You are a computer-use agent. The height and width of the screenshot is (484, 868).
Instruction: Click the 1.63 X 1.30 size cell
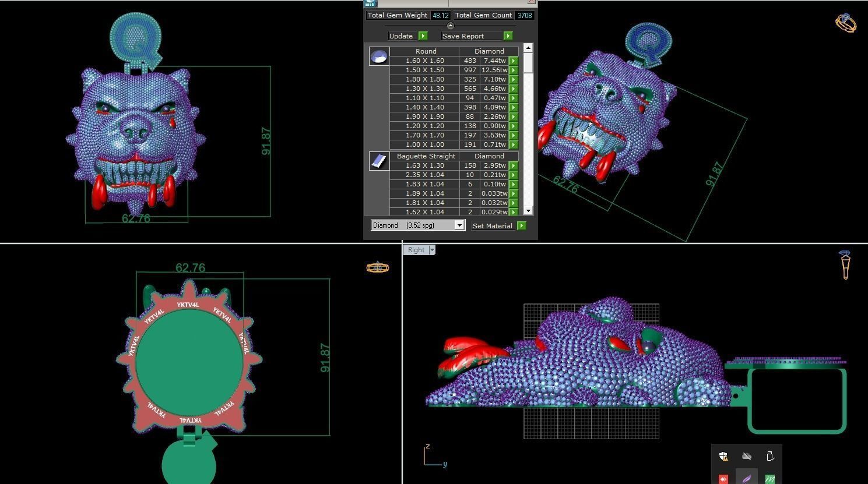[x=424, y=165]
